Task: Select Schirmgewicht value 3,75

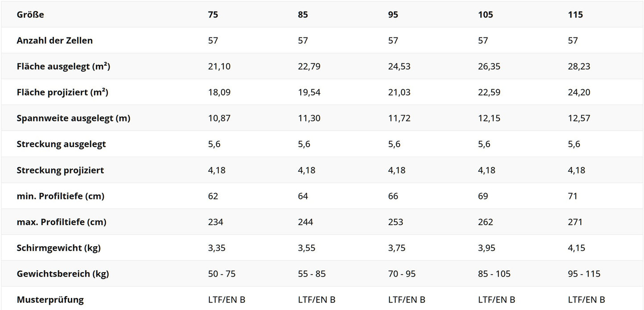Action: pyautogui.click(x=397, y=248)
